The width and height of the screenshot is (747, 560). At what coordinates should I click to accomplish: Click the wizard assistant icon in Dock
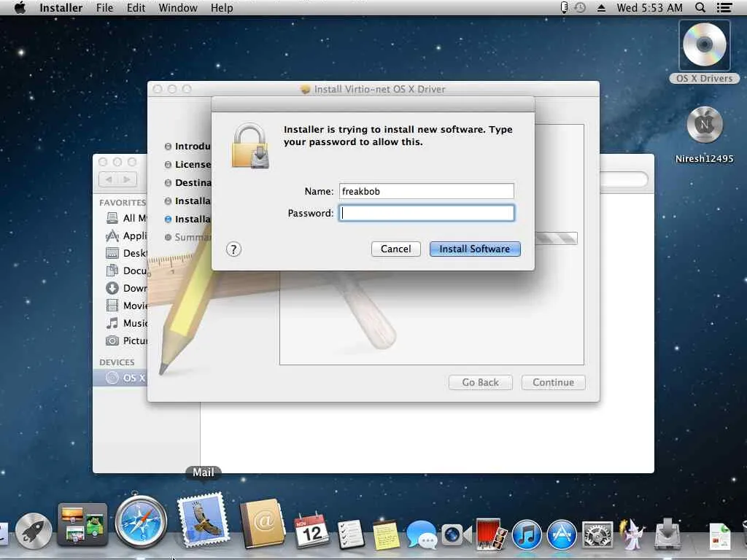point(632,534)
